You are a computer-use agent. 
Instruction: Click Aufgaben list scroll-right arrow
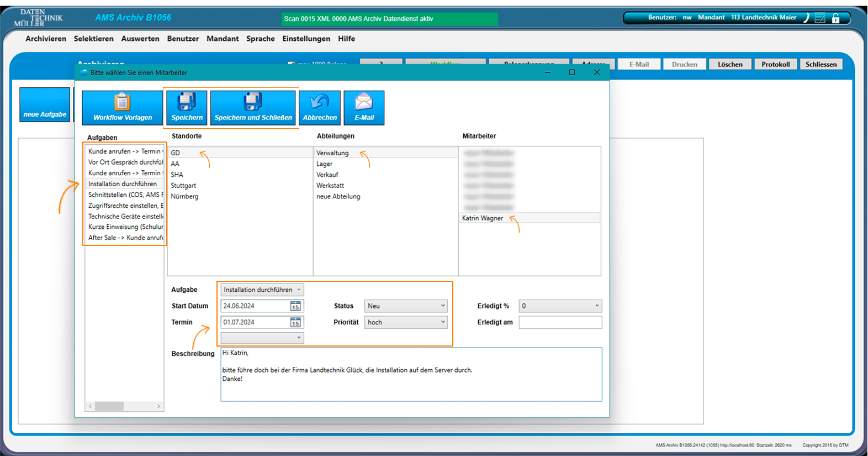[158, 406]
